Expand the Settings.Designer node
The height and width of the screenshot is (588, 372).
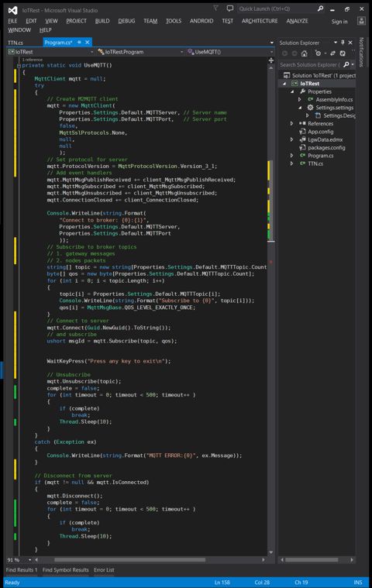pyautogui.click(x=308, y=115)
